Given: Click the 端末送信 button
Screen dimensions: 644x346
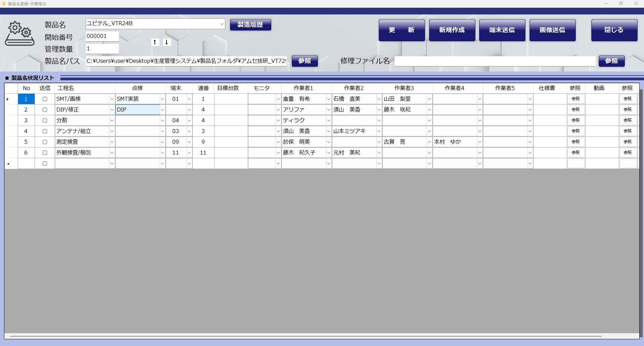Looking at the screenshot, I should point(502,30).
